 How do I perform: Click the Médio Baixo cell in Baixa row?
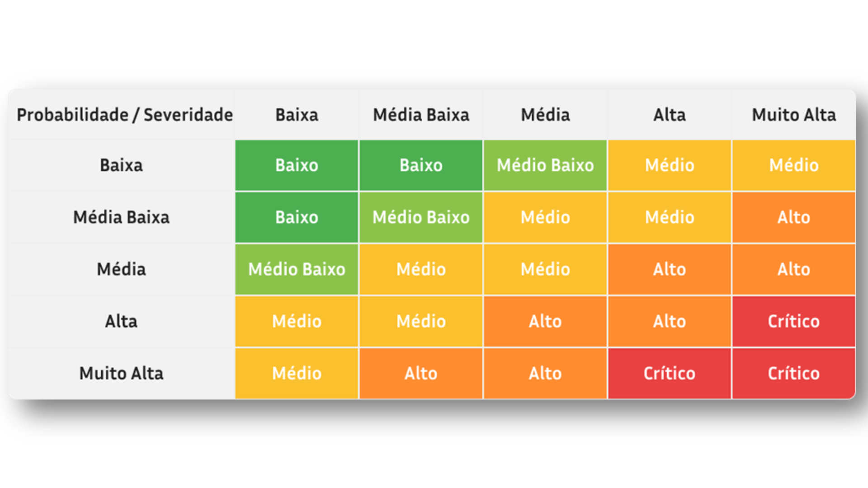coord(545,165)
